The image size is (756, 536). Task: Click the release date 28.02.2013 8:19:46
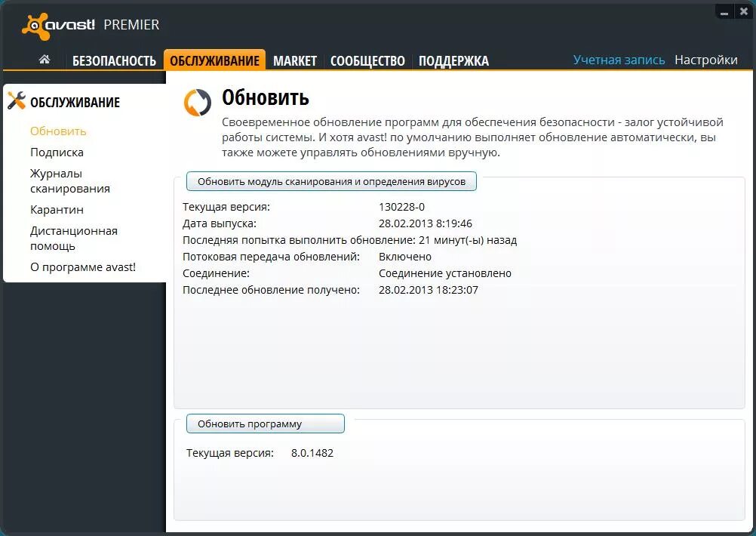[x=426, y=223]
